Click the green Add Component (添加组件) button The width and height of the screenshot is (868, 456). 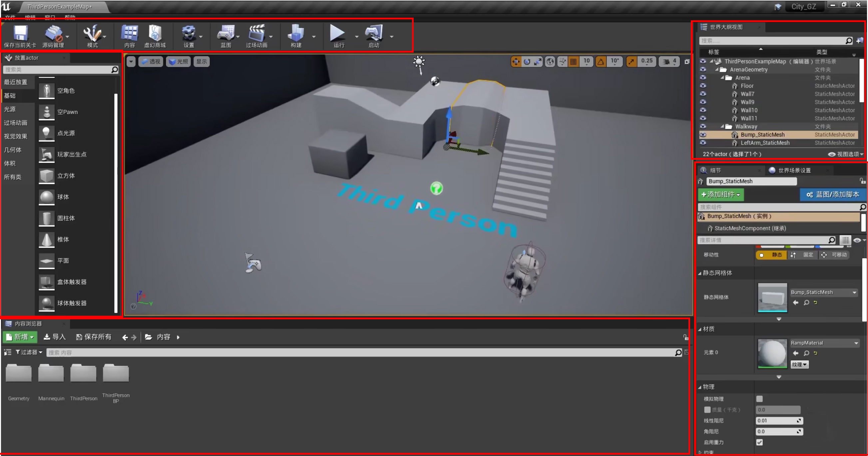pos(720,195)
